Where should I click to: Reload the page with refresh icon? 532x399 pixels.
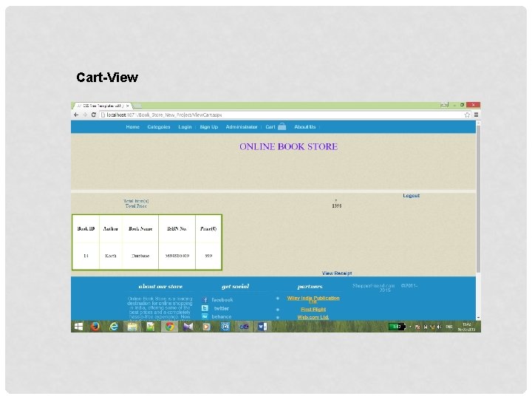[94, 115]
